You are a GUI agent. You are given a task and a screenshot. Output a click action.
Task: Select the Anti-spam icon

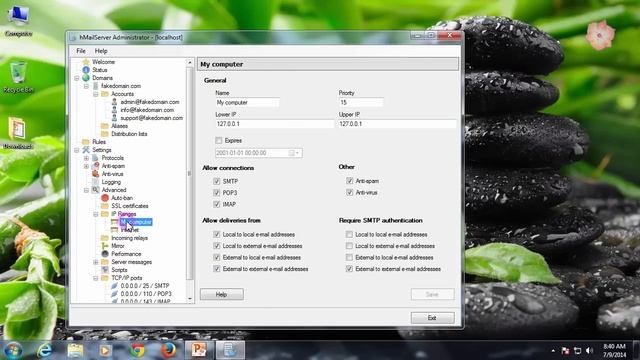coord(96,166)
